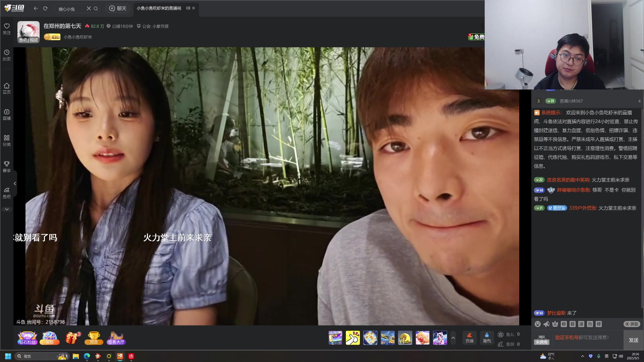Toggle the 超 chat option
The width and height of the screenshot is (644, 362).
click(573, 324)
